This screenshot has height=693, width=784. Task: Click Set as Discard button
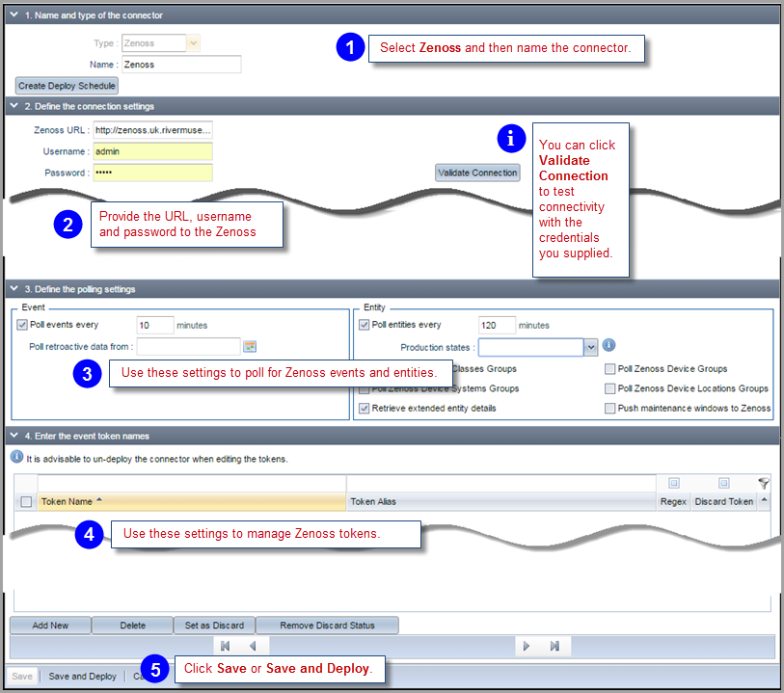pyautogui.click(x=214, y=625)
